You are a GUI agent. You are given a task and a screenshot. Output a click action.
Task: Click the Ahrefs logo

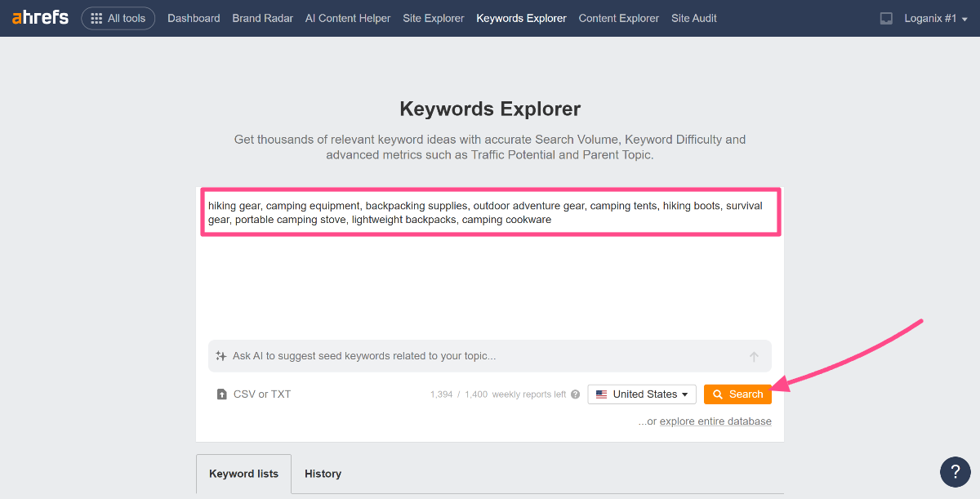tap(40, 18)
